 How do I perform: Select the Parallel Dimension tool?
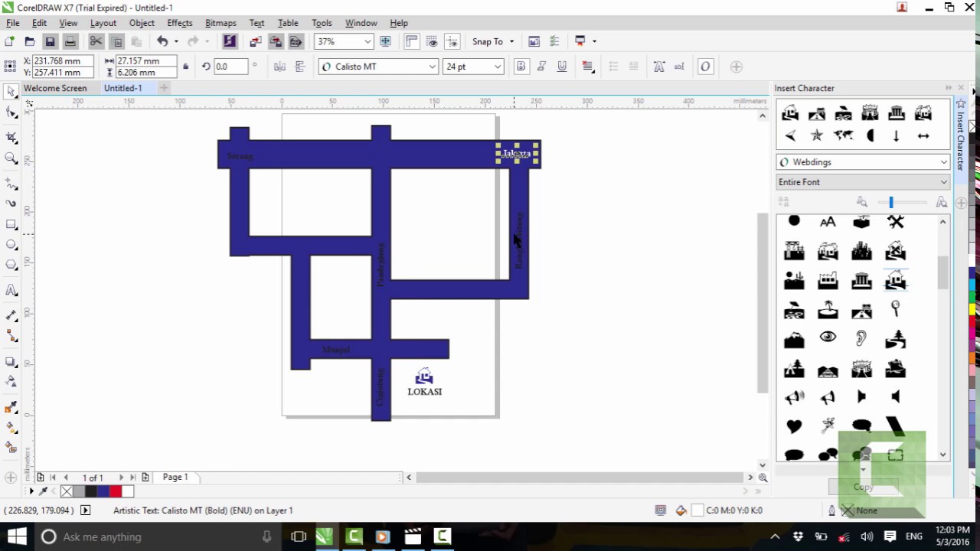pos(11,315)
